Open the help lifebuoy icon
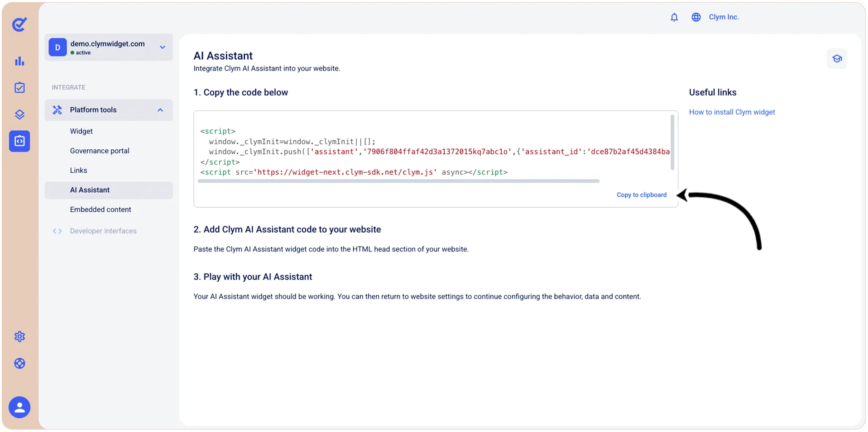This screenshot has height=432, width=868. pyautogui.click(x=19, y=363)
